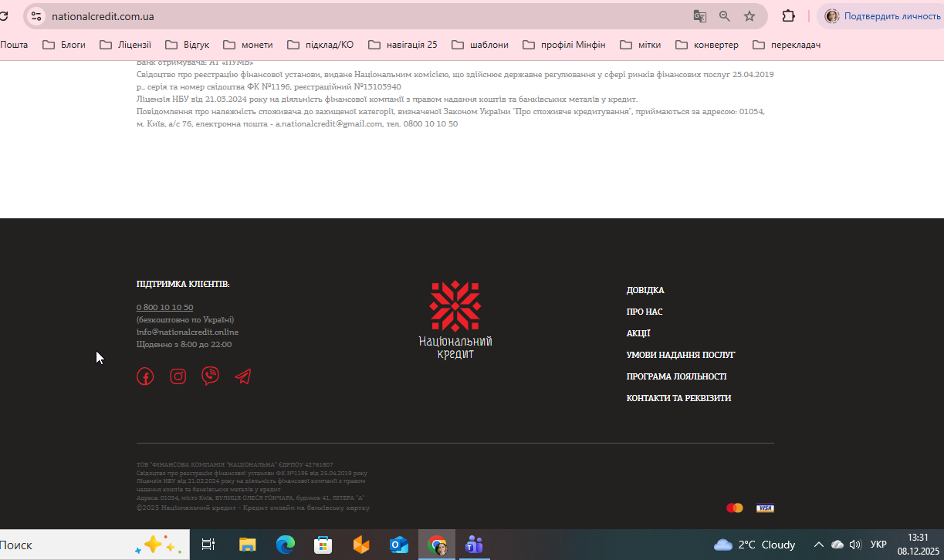Viewport: 944px width, 560px height.
Task: Select the (безкоштовно по Україні) note
Action: 185,319
